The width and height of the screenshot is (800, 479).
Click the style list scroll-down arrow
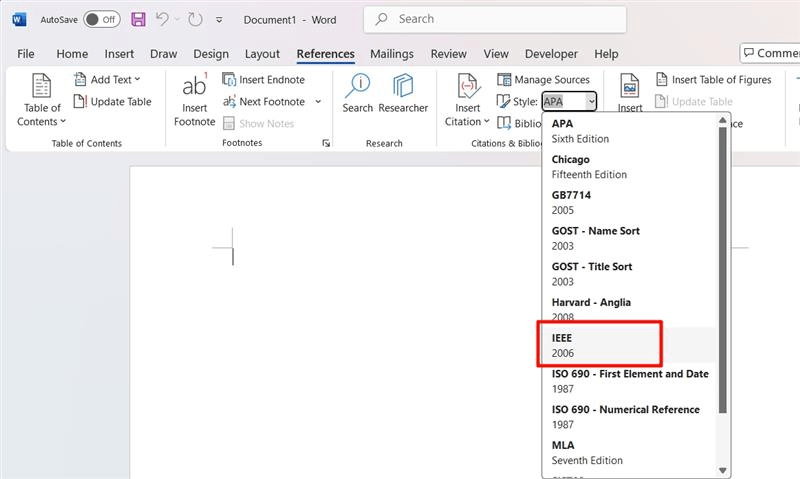(x=722, y=470)
